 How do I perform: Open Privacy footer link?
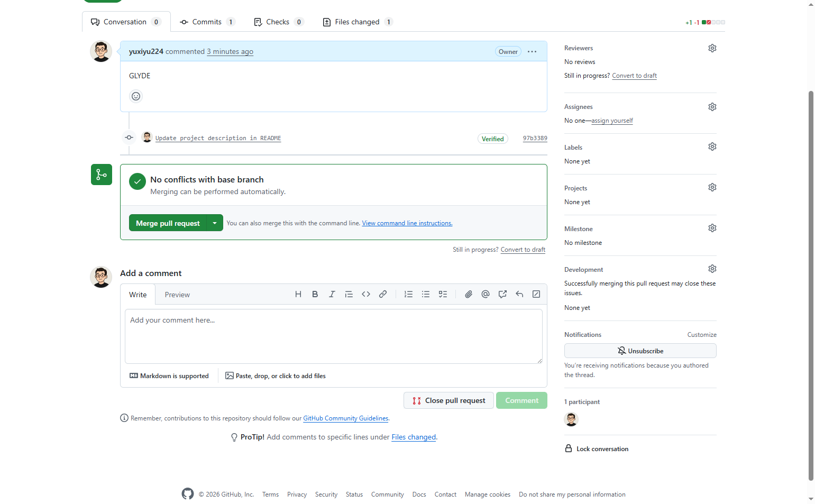(x=297, y=494)
